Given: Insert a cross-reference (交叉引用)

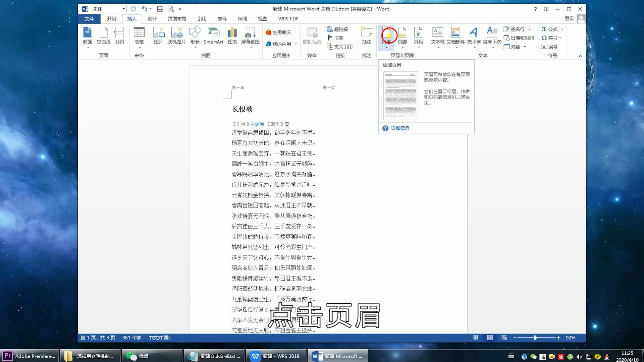Looking at the screenshot, I should click(340, 47).
